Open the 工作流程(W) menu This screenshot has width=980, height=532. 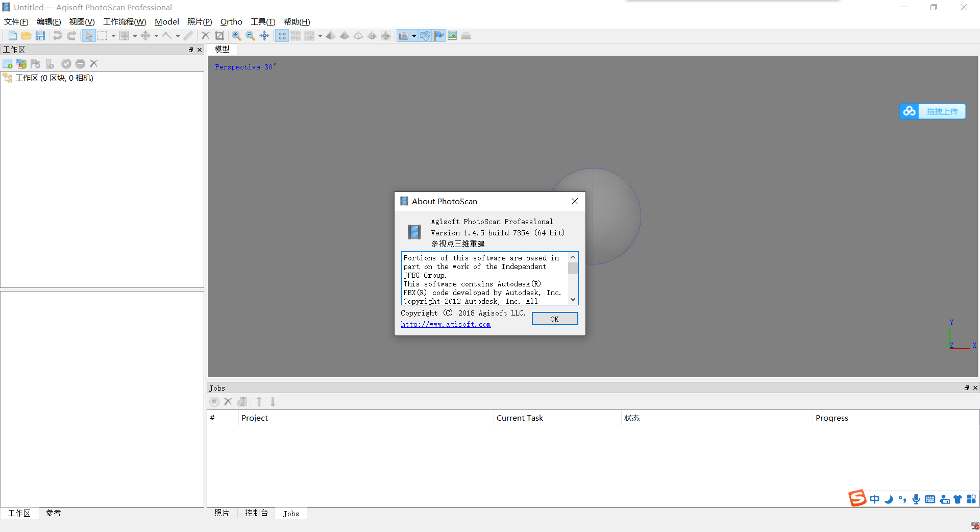[125, 21]
